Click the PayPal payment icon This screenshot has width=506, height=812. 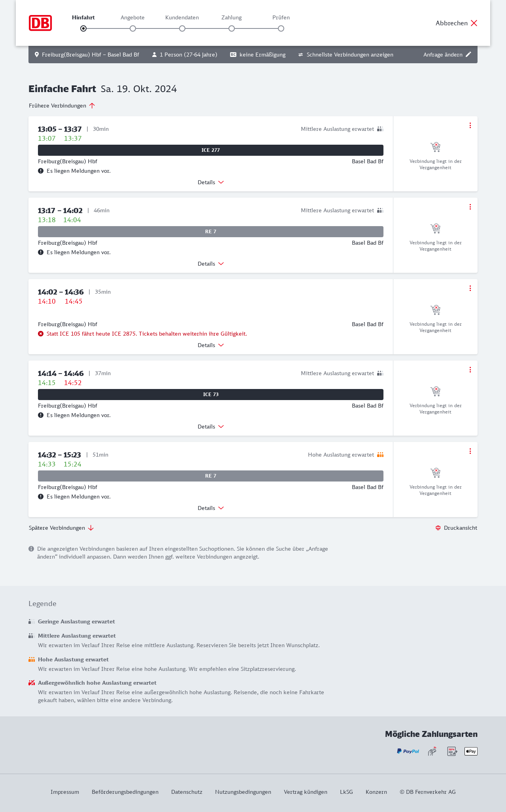[x=408, y=751]
